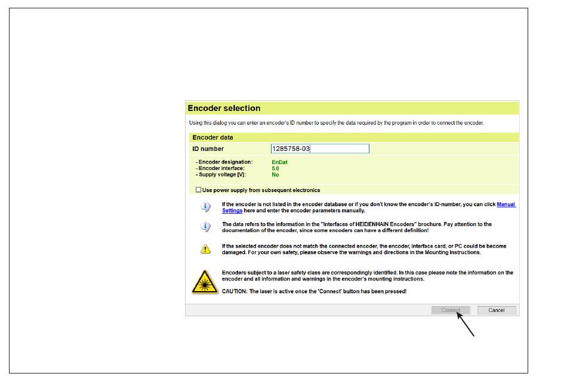Open the Manual Settings link
This screenshot has height=392, width=567.
(506, 204)
